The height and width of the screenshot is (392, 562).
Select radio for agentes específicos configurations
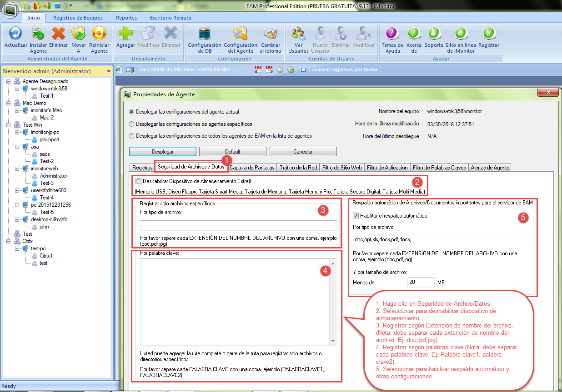tap(132, 124)
